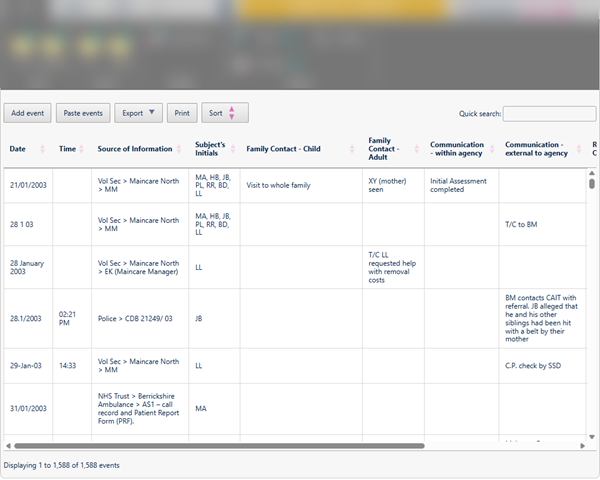Sort Communication external to agency column

click(579, 149)
